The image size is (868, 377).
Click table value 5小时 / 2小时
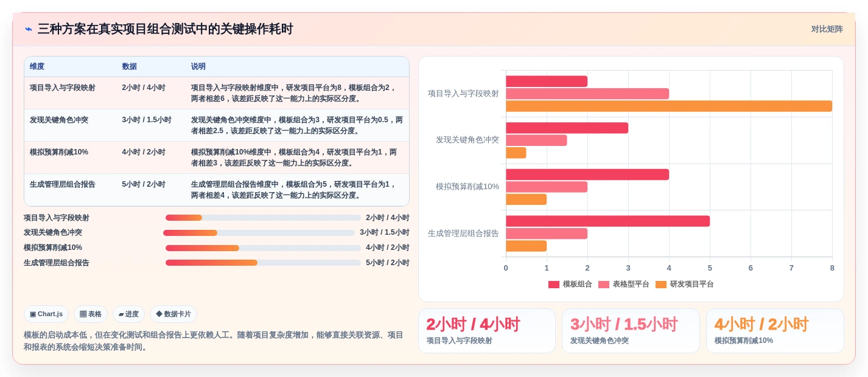click(144, 184)
